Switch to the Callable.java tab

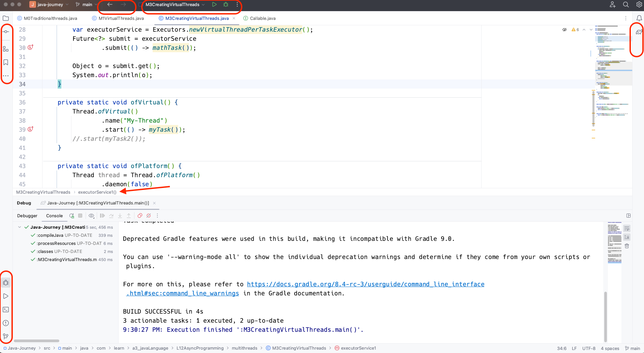[x=262, y=18]
